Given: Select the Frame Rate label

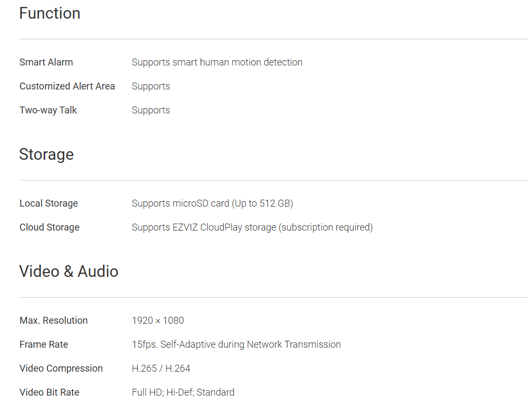Looking at the screenshot, I should [44, 344].
